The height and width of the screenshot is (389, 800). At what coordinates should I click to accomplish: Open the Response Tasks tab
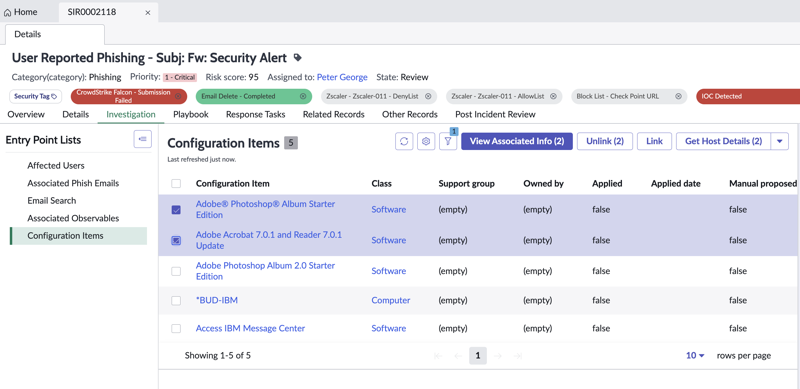pyautogui.click(x=256, y=114)
